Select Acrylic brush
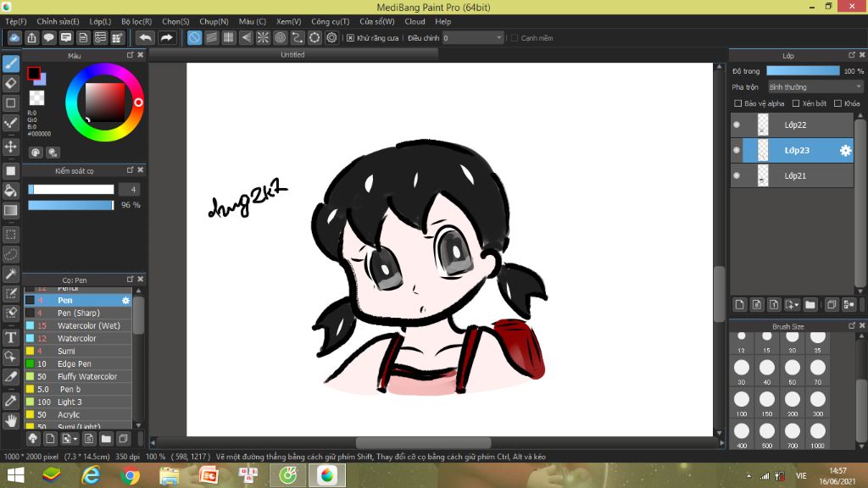 click(78, 415)
